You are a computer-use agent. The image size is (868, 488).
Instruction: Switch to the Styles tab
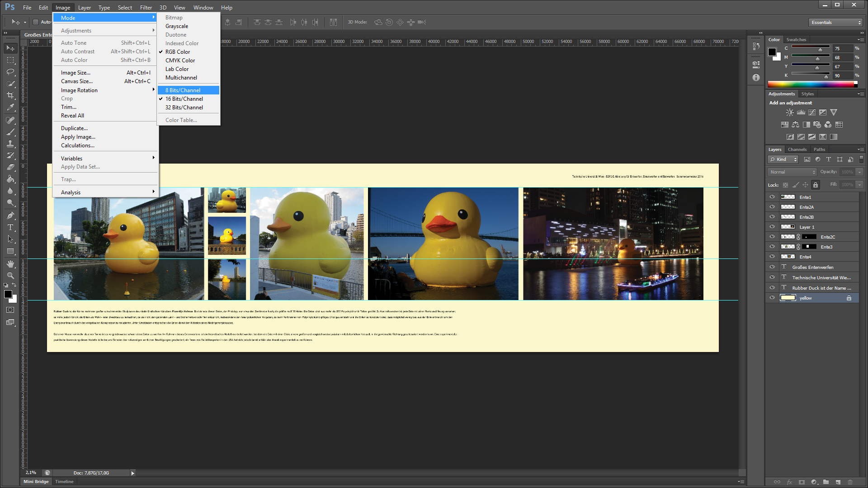(807, 94)
